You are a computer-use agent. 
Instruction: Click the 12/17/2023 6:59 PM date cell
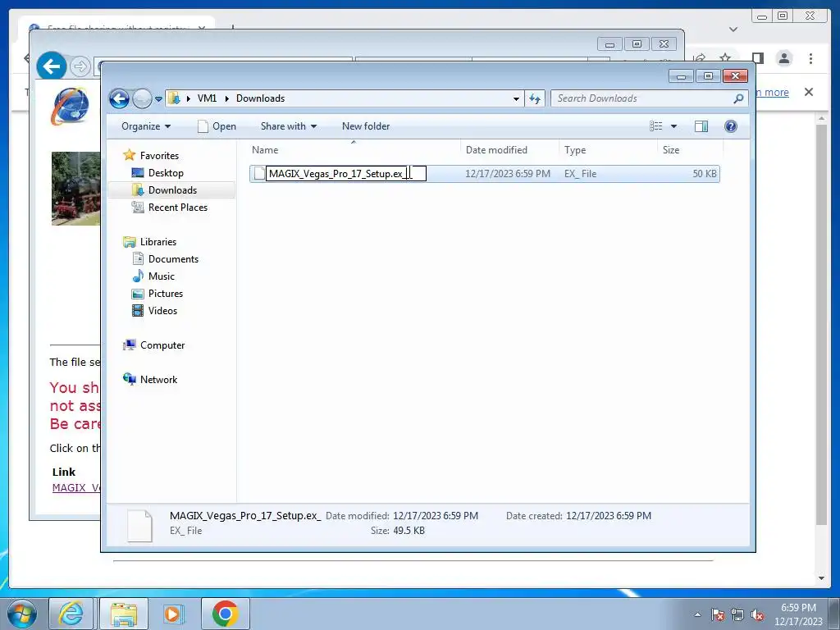click(x=507, y=174)
